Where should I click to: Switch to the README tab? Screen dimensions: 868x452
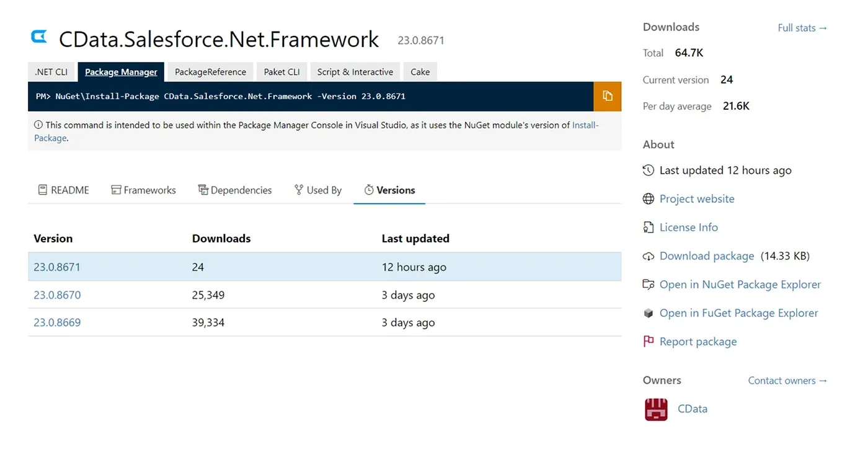click(x=63, y=190)
